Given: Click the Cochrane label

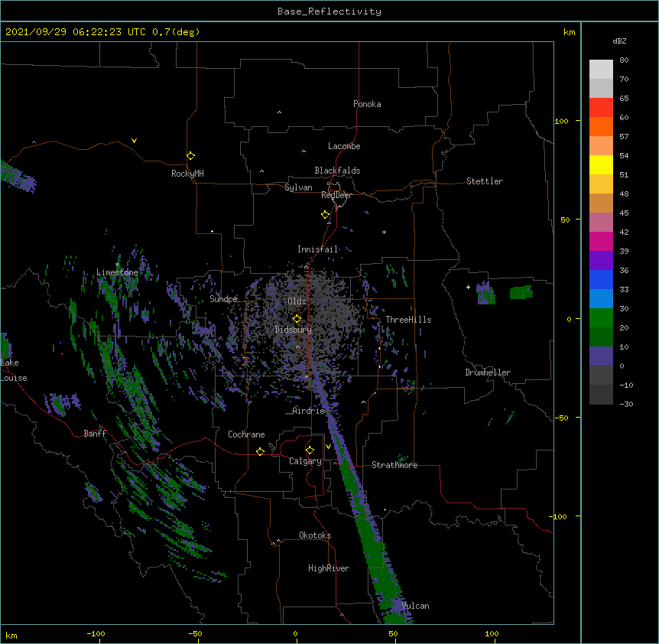Looking at the screenshot, I should (x=246, y=434).
